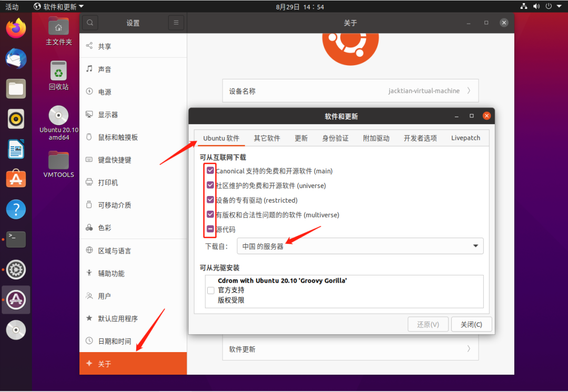Launch LibreOffice Writer from the dock
568x392 pixels.
point(16,149)
